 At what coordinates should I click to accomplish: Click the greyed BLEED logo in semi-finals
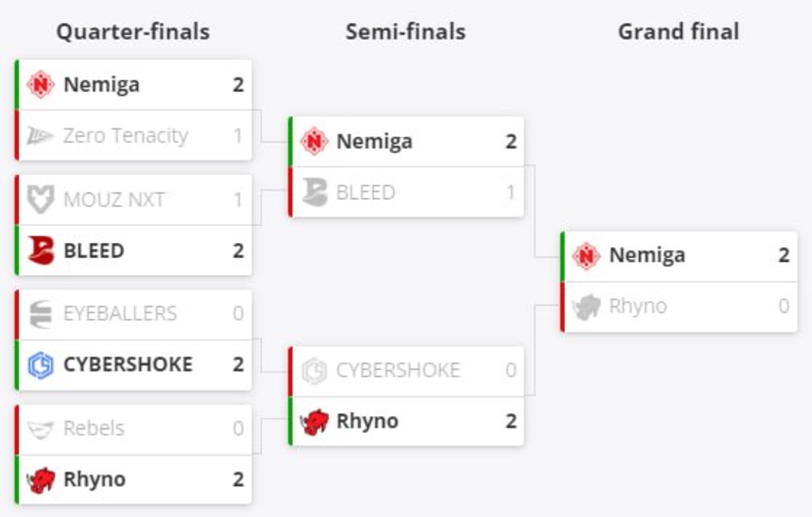[x=314, y=192]
